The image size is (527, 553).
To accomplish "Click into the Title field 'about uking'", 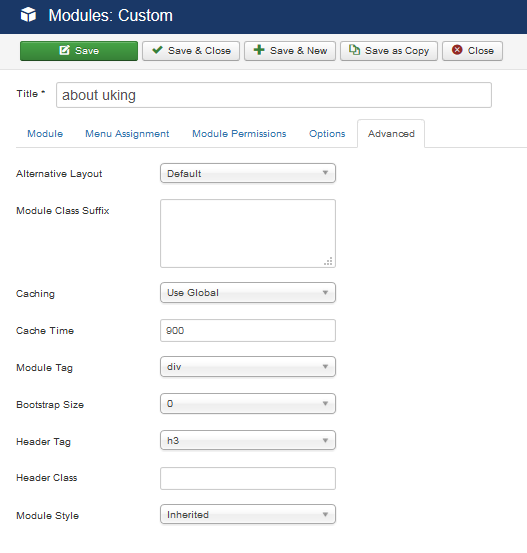I will point(274,95).
